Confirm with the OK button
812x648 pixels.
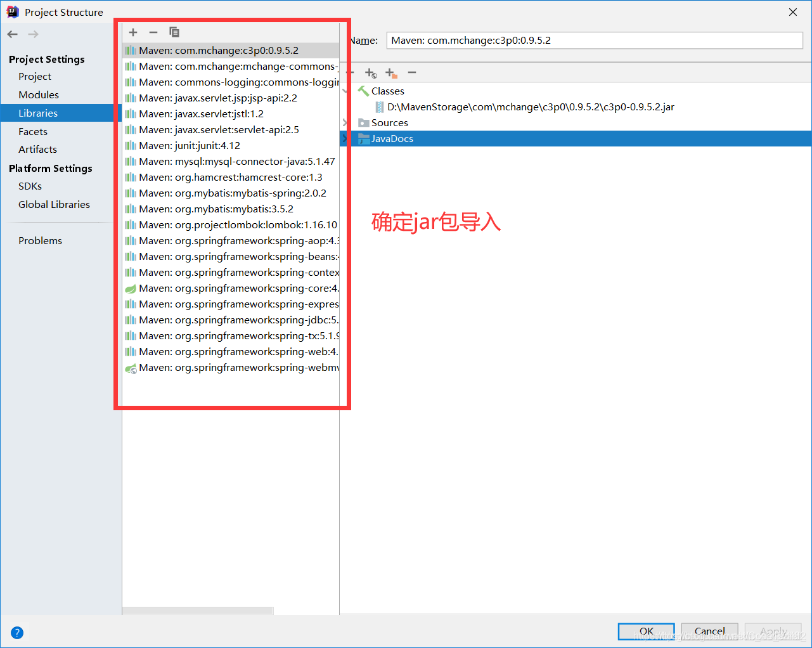pyautogui.click(x=646, y=632)
